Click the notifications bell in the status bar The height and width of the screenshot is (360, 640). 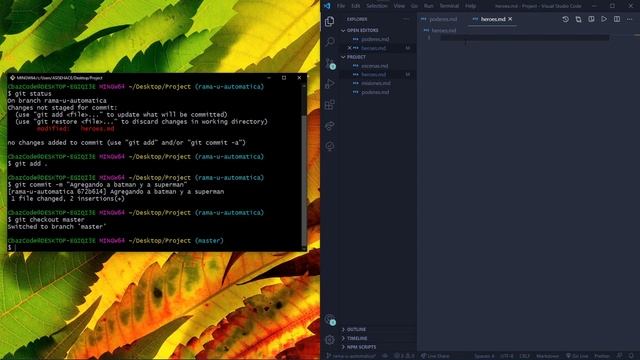(x=631, y=356)
